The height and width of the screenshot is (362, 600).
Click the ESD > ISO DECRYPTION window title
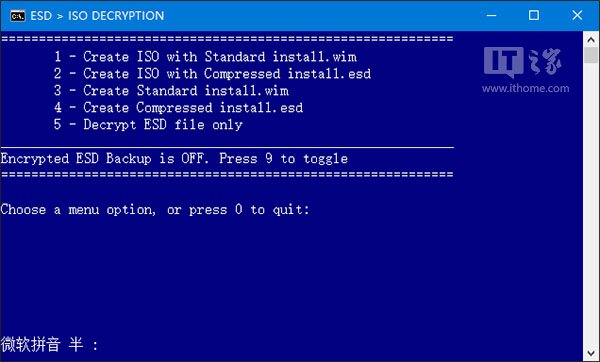point(97,16)
